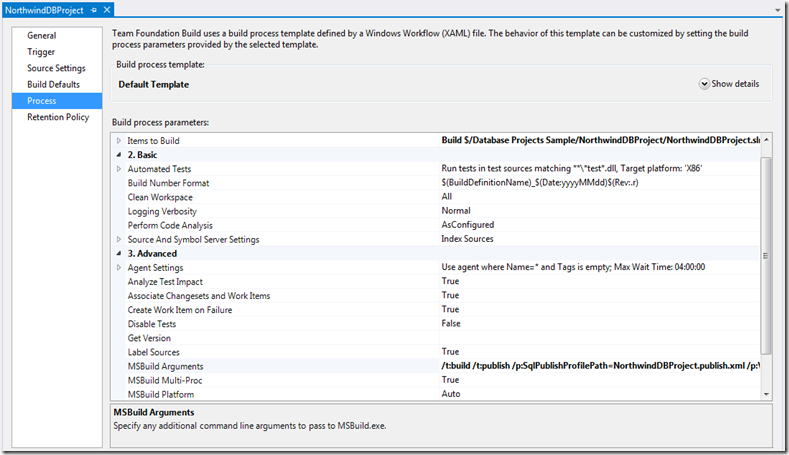
Task: Click the empty Get Version value field
Action: click(x=599, y=338)
